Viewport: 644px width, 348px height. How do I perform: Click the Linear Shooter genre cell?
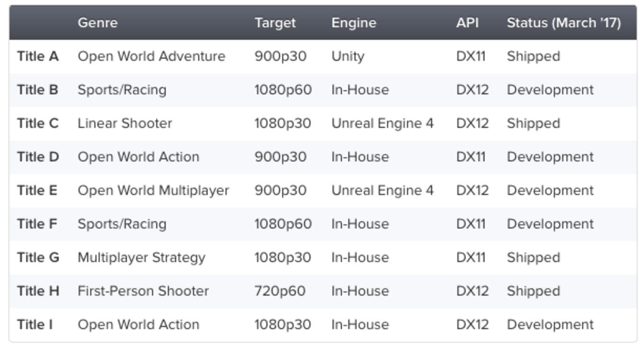(125, 124)
